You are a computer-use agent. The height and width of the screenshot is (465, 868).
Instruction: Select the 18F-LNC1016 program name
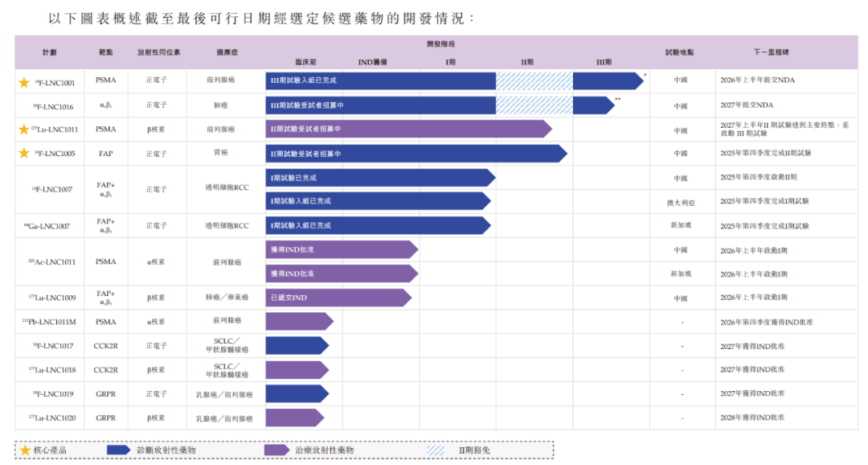coord(52,107)
